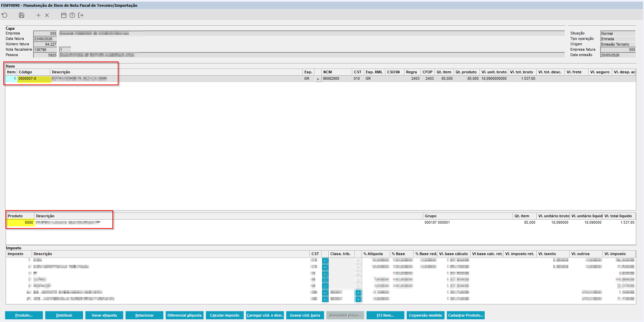The image size is (644, 322).
Task: Click the Diferencial alíquota button
Action: click(x=185, y=315)
